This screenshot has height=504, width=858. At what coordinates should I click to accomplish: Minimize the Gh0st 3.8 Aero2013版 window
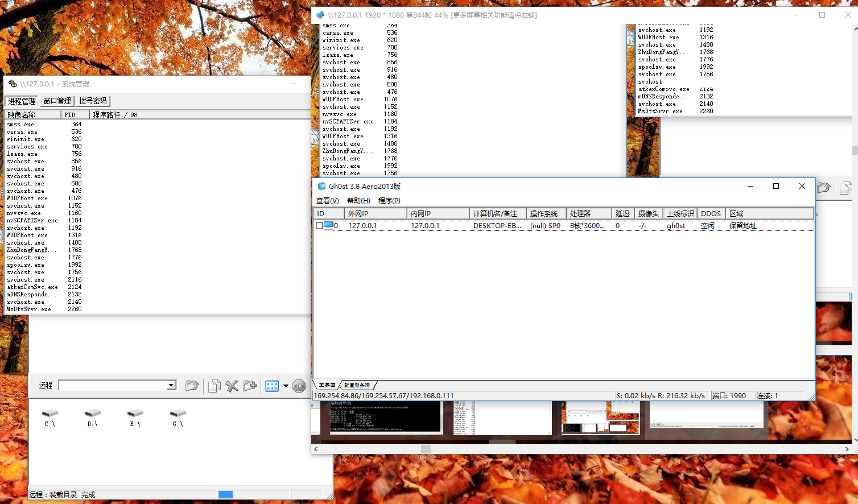[x=750, y=186]
